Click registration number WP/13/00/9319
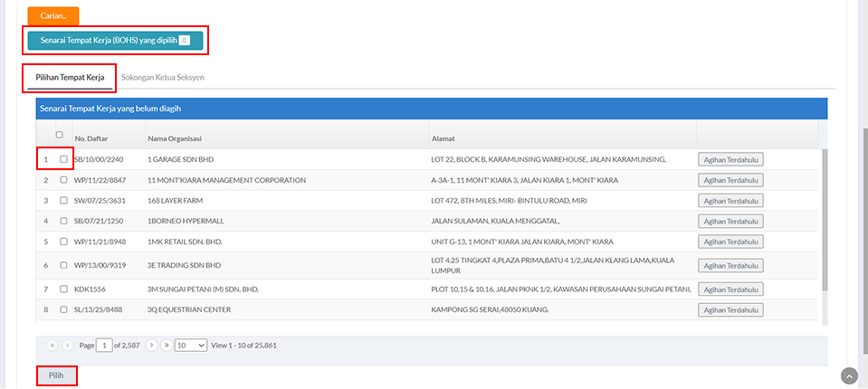868x389 pixels. (100, 265)
